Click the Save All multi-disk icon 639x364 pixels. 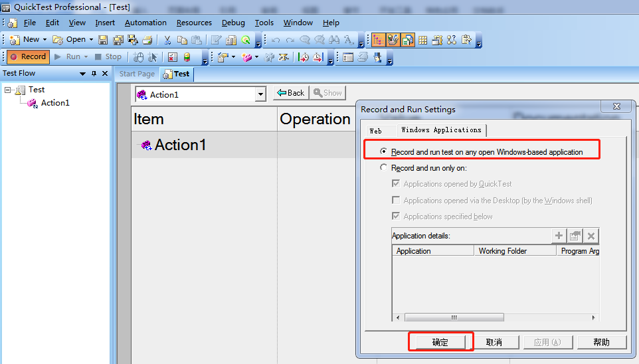[118, 40]
